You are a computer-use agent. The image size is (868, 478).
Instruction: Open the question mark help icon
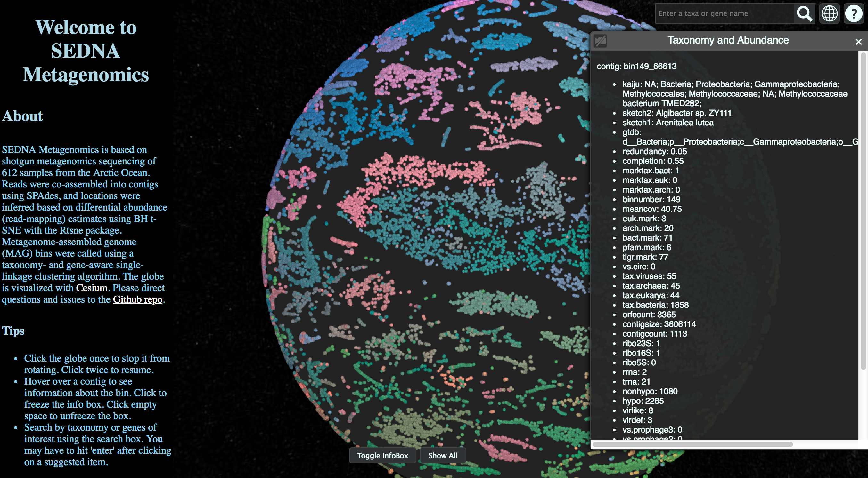click(854, 14)
